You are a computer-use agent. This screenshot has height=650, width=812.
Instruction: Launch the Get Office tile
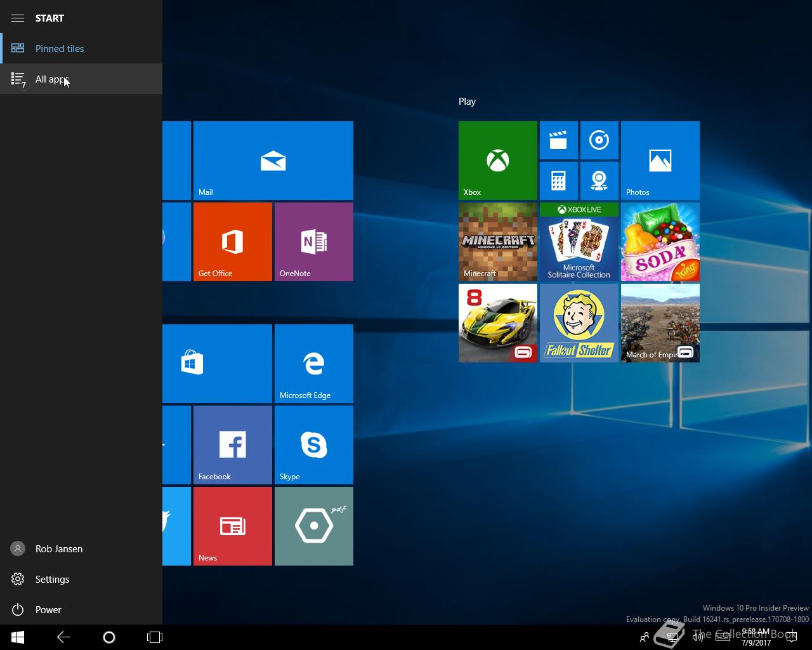coord(233,242)
